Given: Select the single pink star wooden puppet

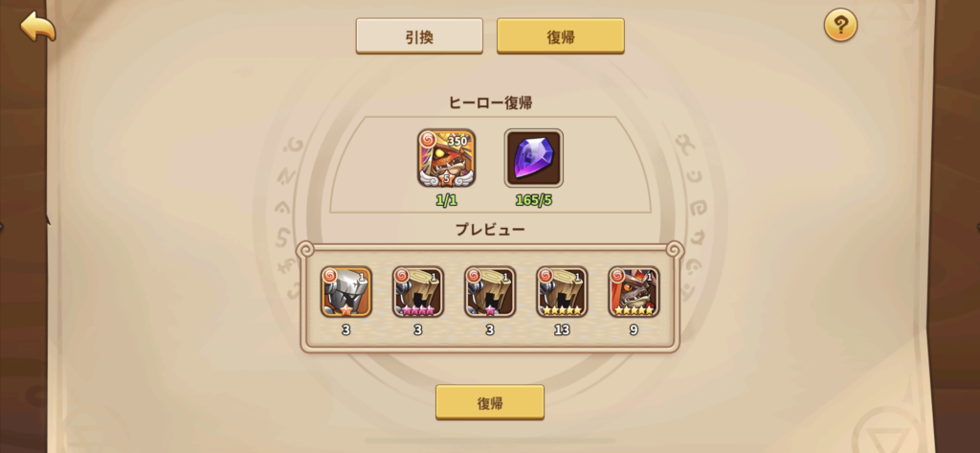Looking at the screenshot, I should point(490,292).
